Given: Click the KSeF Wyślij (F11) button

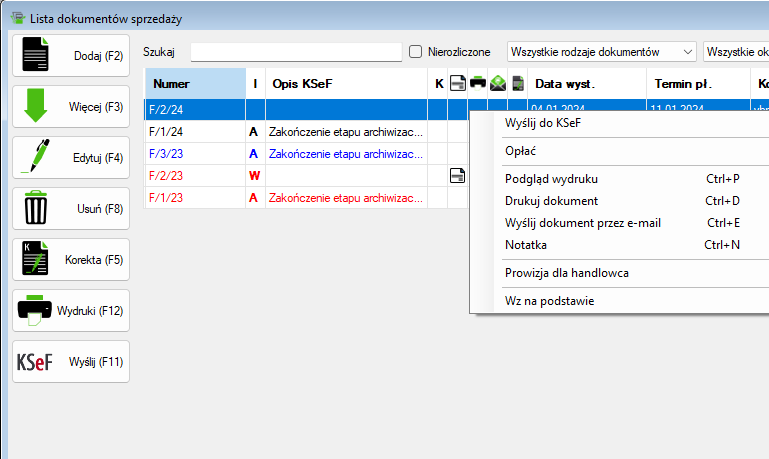Looking at the screenshot, I should [71, 362].
